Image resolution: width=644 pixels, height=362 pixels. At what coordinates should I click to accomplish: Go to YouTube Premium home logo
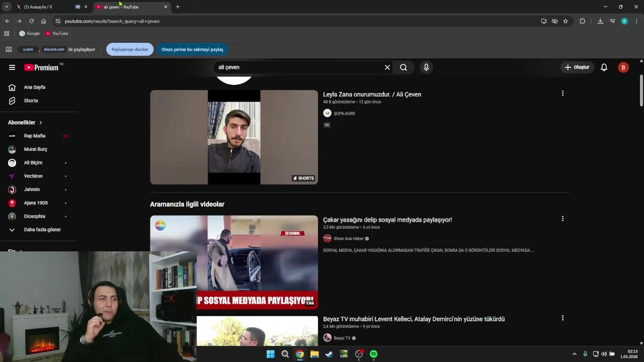[41, 67]
